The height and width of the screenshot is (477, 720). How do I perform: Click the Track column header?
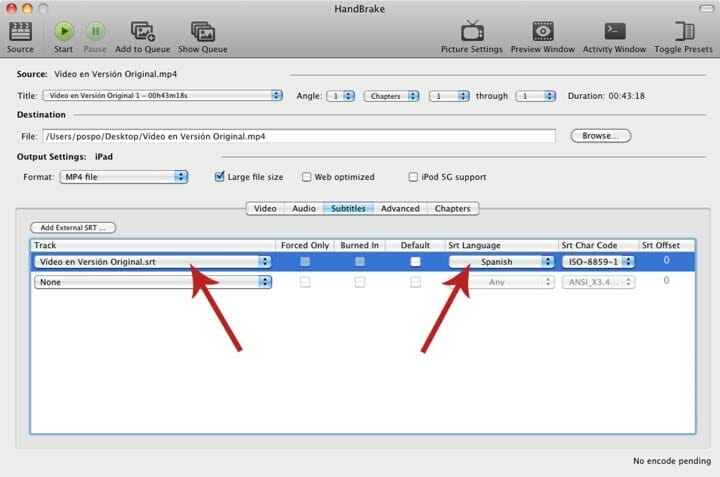[153, 245]
